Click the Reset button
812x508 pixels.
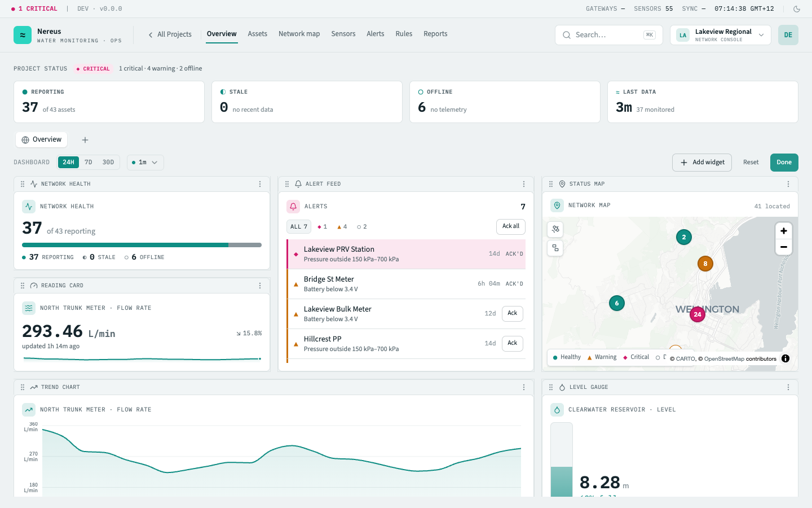[751, 163]
